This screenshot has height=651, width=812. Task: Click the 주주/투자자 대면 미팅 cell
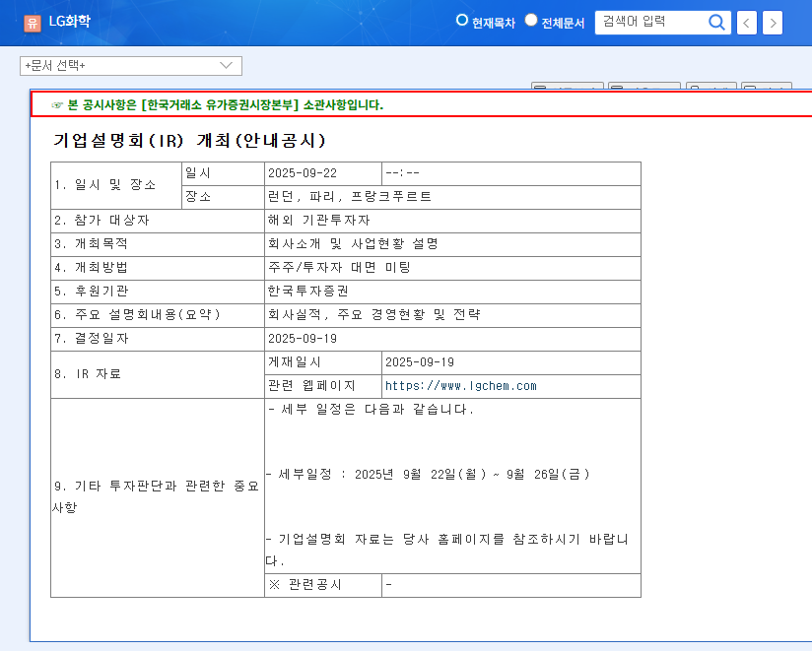[452, 268]
